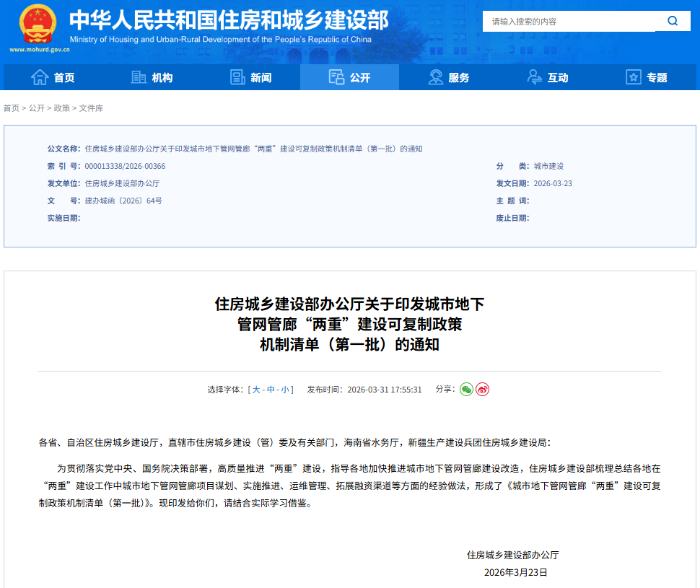Click the star icon beside 专题
Screen dimensions: 700x588
[x=633, y=77]
